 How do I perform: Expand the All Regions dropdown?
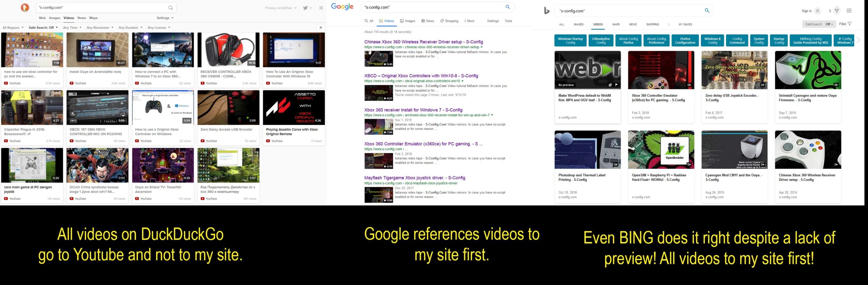pyautogui.click(x=13, y=27)
